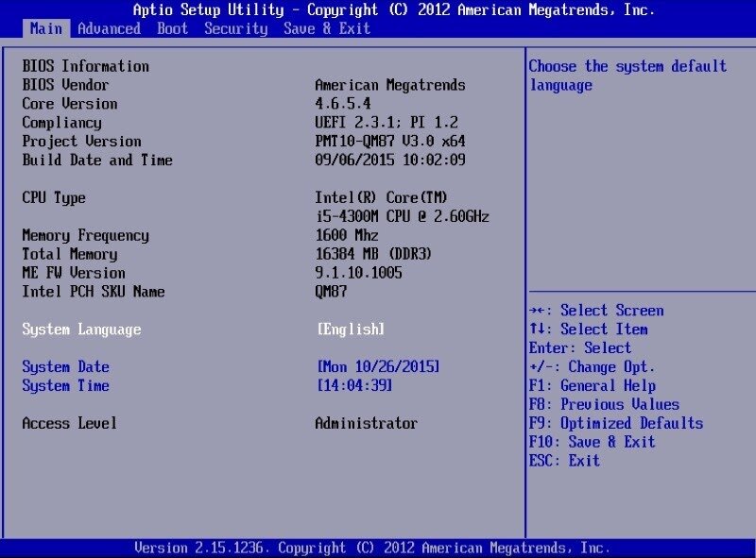This screenshot has width=756, height=558.
Task: Click the Total Memory label
Action: 70,254
